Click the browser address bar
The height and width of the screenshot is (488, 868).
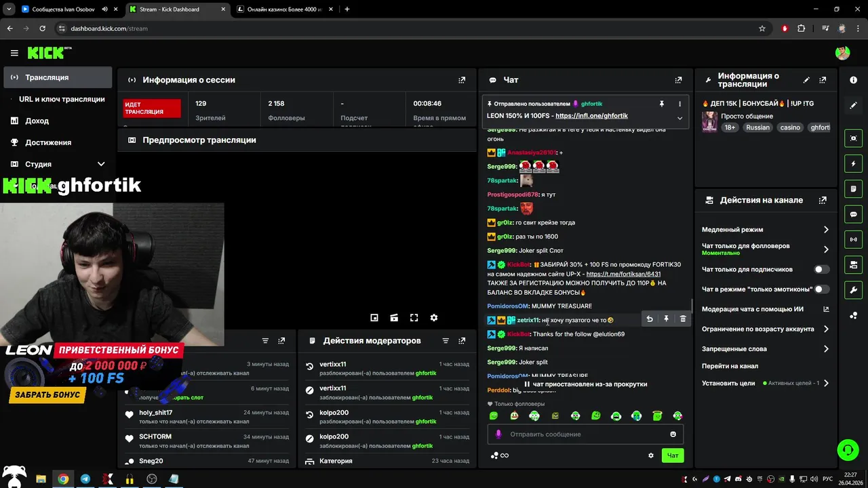tap(407, 28)
